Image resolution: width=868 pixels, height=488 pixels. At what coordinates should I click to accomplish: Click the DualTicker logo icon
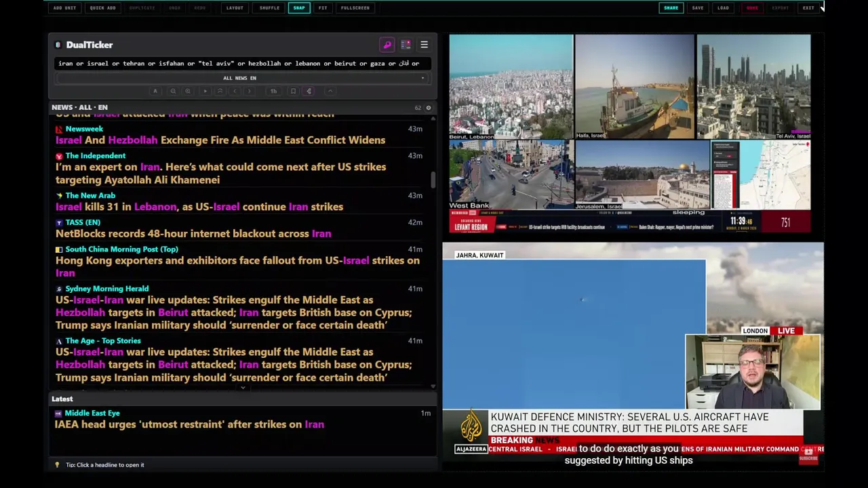point(58,45)
